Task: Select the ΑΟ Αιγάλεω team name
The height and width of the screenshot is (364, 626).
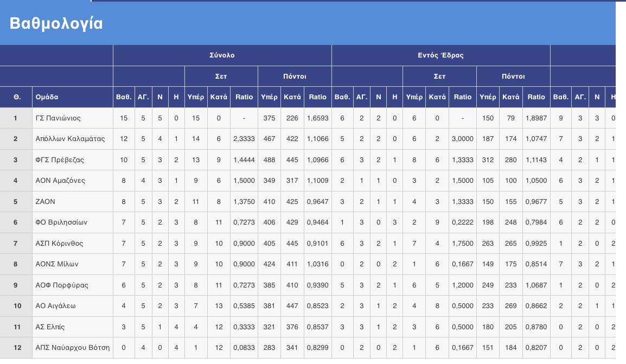Action: click(55, 306)
